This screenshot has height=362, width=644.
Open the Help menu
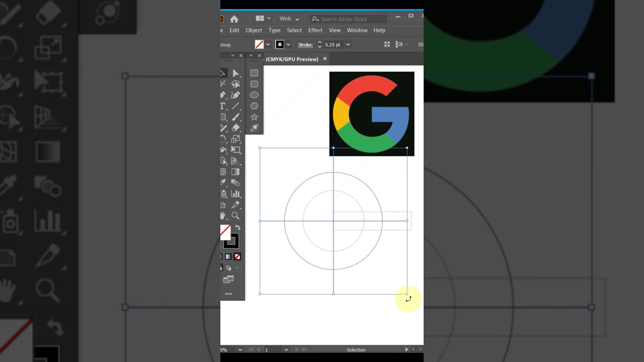379,30
